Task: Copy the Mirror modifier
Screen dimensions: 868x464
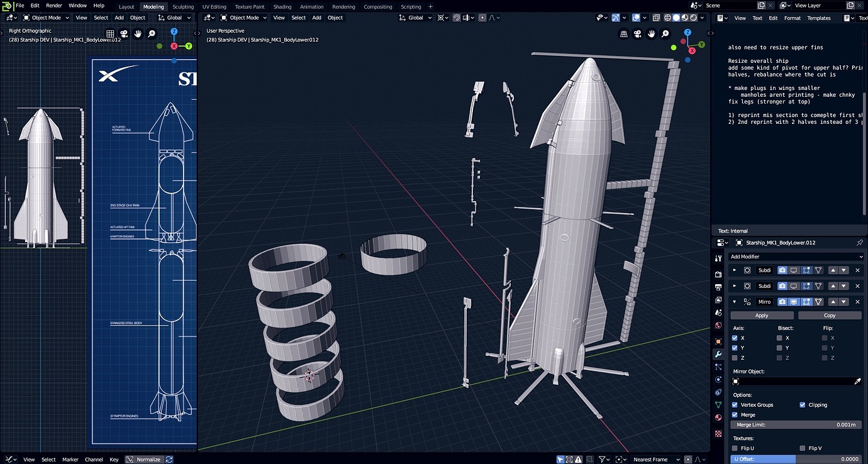Action: [x=830, y=316]
